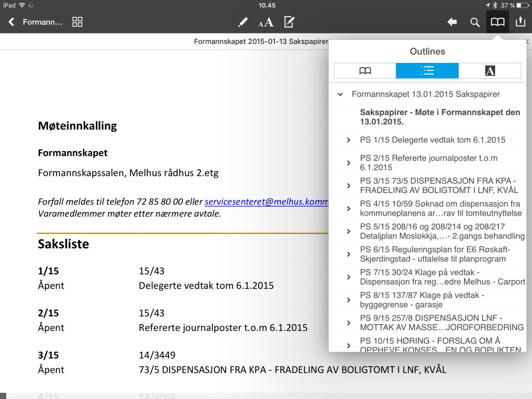Open PS 6/15 Reguleringsplan Røskaft-Skjerdingstad

435,254
